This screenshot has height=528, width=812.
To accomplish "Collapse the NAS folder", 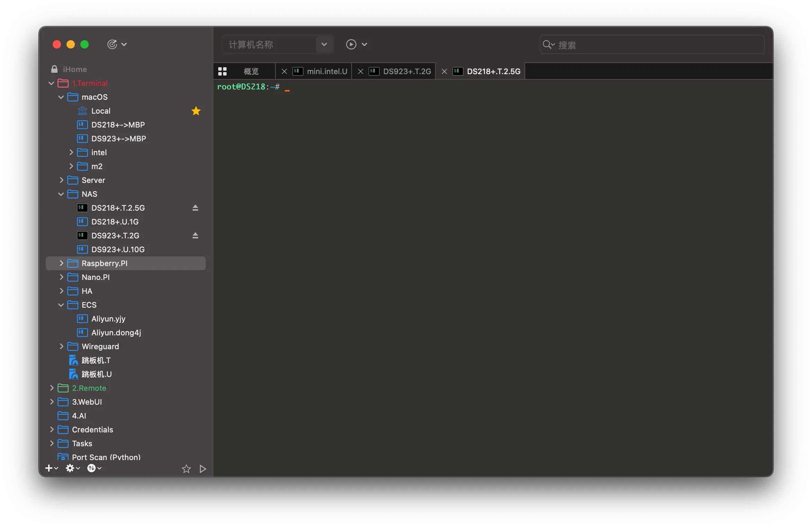I will pyautogui.click(x=61, y=194).
